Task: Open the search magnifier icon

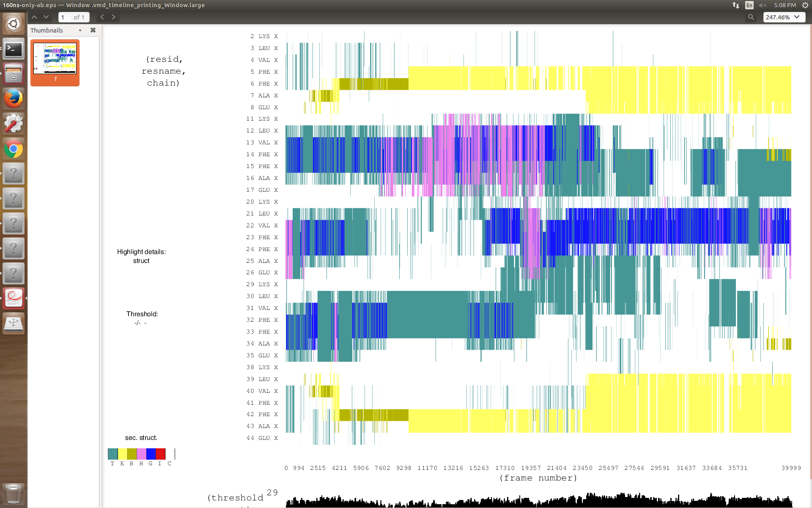Action: (751, 17)
